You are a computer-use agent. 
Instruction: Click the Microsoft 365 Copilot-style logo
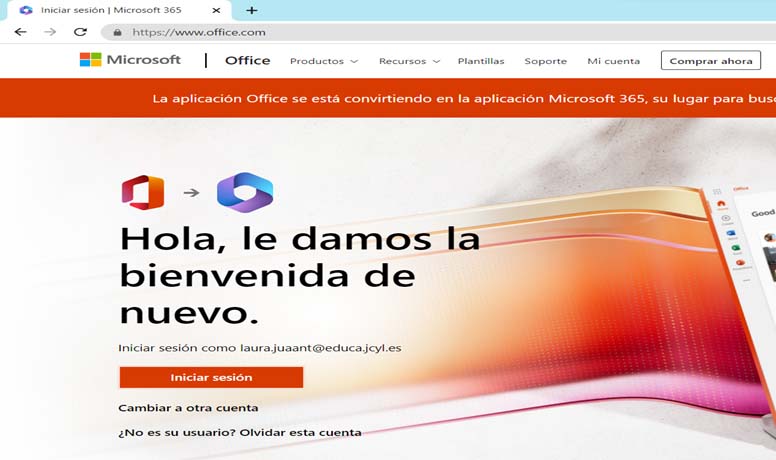(x=245, y=192)
